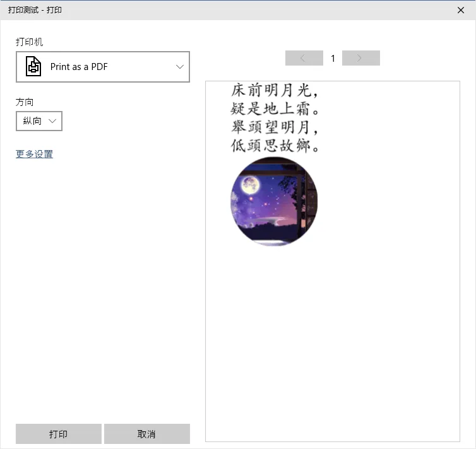Select the Print as a PDF text
The width and height of the screenshot is (476, 449).
pyautogui.click(x=79, y=67)
